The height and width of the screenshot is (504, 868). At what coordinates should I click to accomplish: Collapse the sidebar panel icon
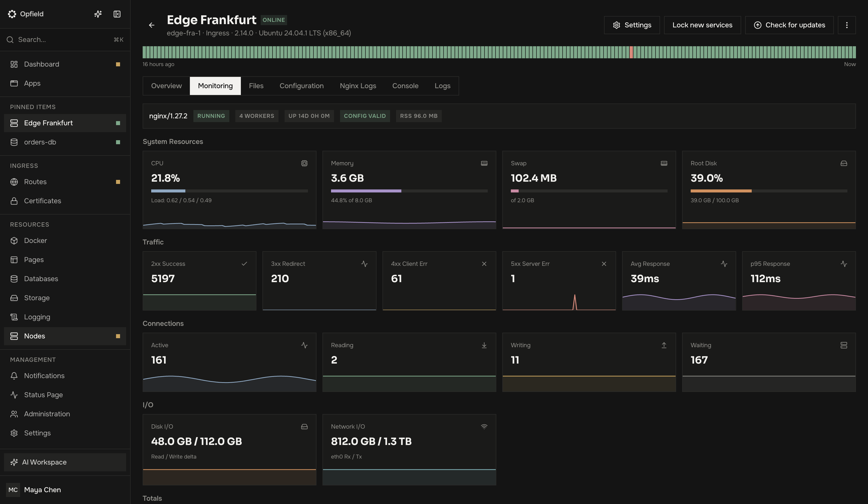(x=117, y=14)
